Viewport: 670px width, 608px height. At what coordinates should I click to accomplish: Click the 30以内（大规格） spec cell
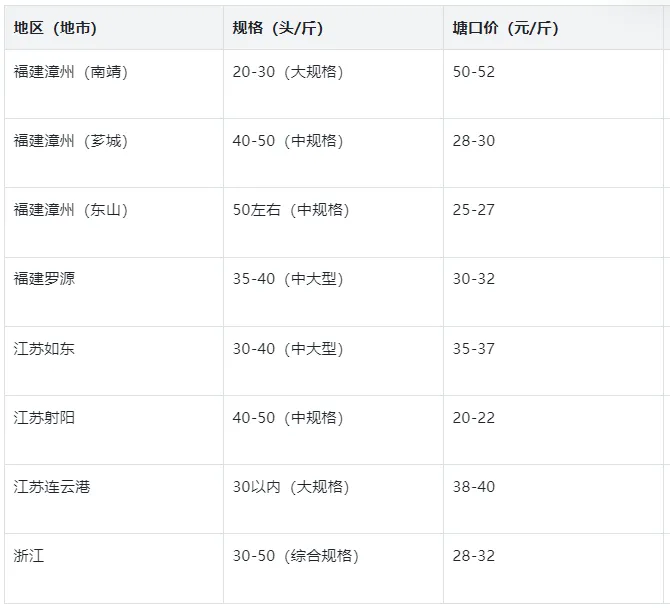(291, 487)
